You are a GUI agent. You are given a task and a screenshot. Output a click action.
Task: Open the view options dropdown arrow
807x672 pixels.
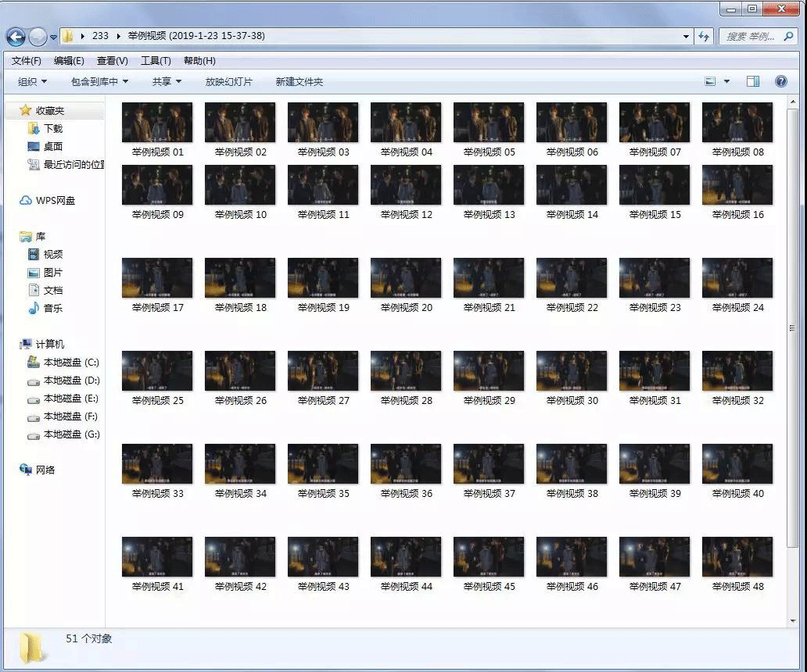click(726, 81)
